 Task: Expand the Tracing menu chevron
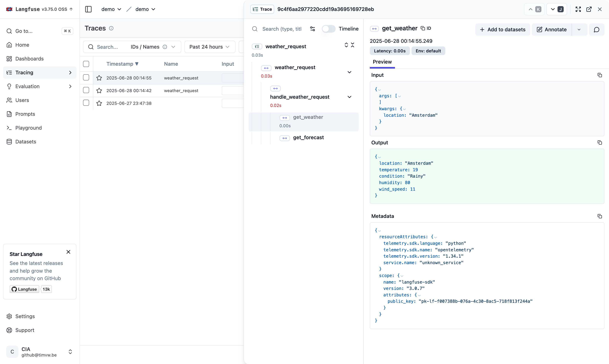[x=70, y=73]
